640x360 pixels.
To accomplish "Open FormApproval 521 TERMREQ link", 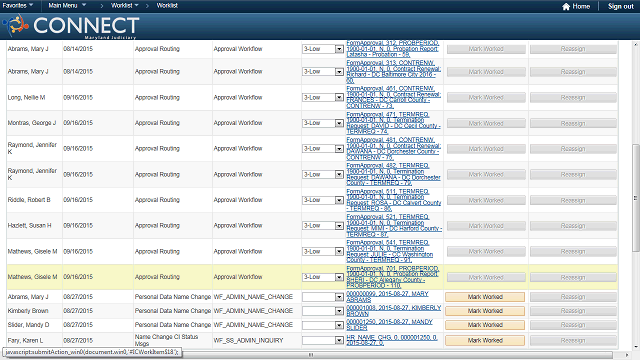I will pos(393,226).
